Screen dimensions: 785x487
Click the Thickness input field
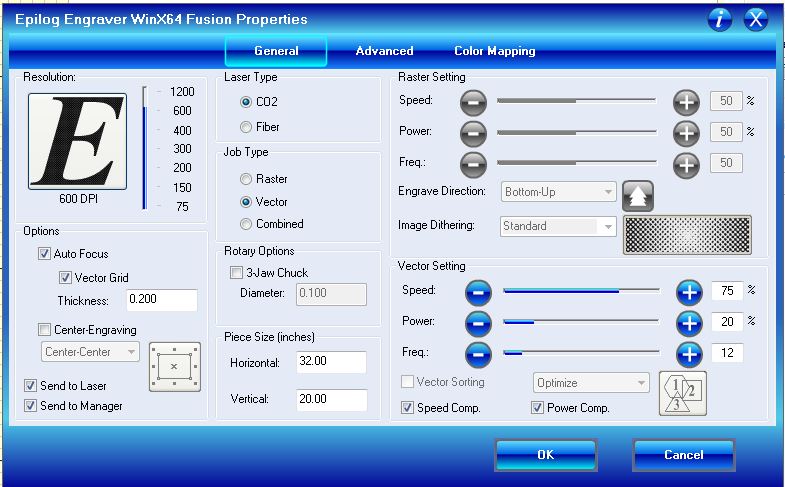coord(162,300)
